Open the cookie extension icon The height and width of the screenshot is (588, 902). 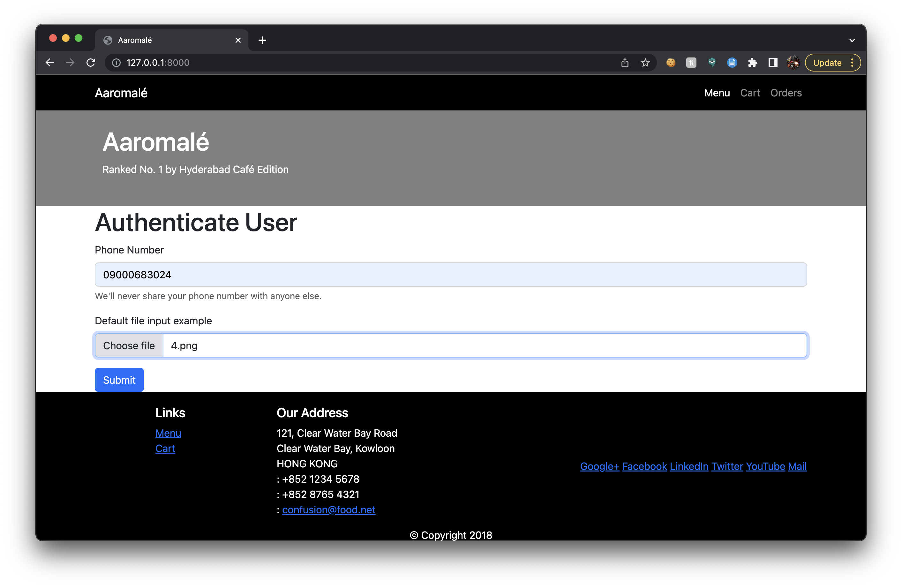[671, 63]
